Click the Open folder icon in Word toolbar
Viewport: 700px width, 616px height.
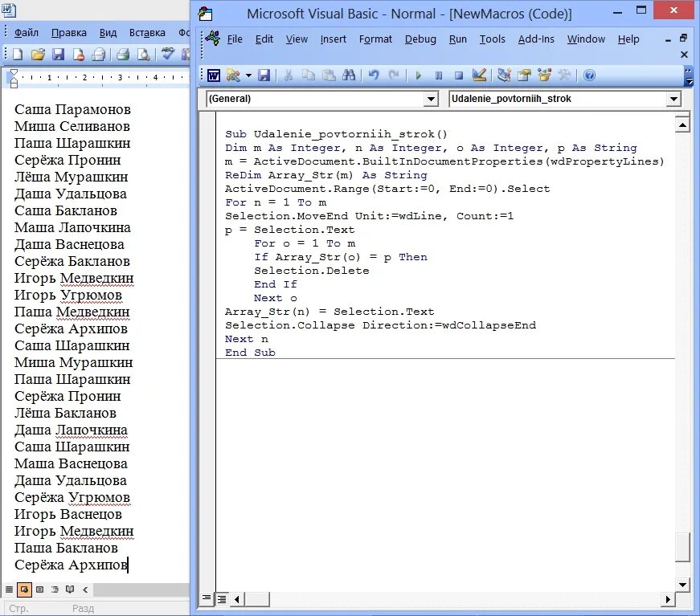click(38, 55)
